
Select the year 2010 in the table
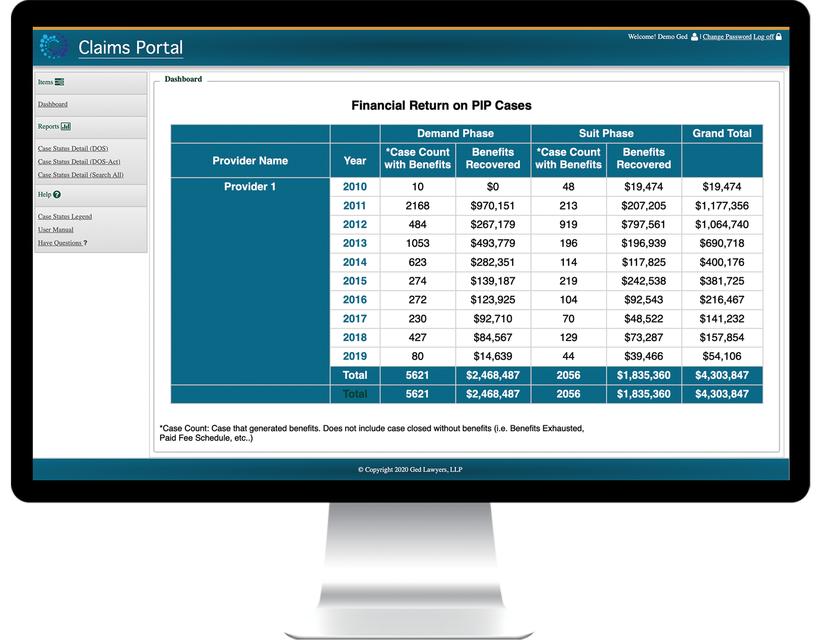point(355,187)
